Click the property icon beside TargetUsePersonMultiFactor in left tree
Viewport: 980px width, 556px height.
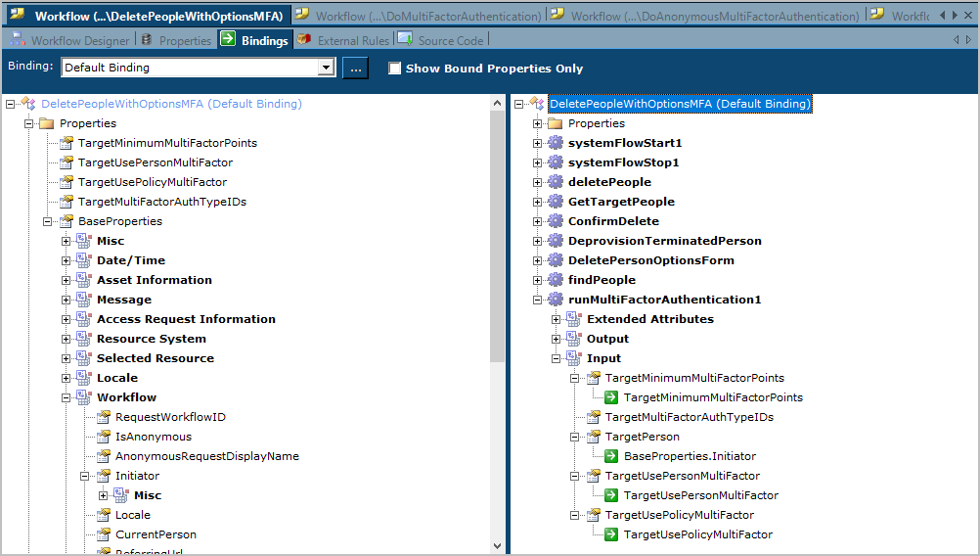click(x=66, y=162)
